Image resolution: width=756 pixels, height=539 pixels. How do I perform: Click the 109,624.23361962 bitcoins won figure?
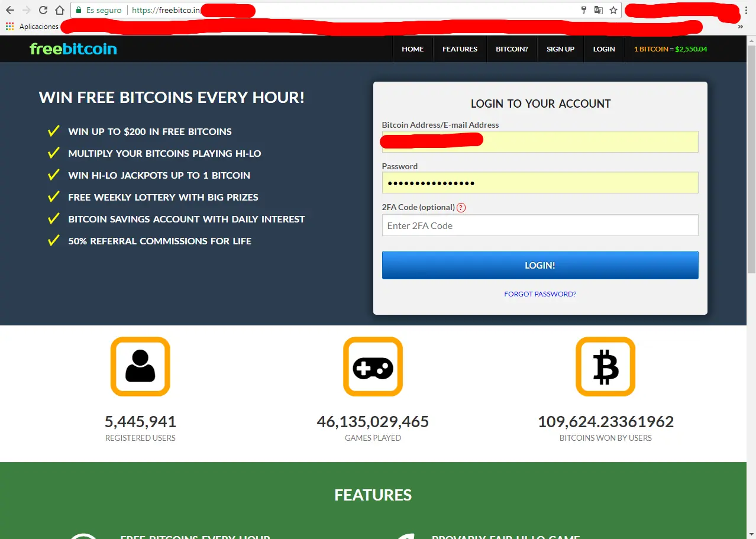(605, 422)
